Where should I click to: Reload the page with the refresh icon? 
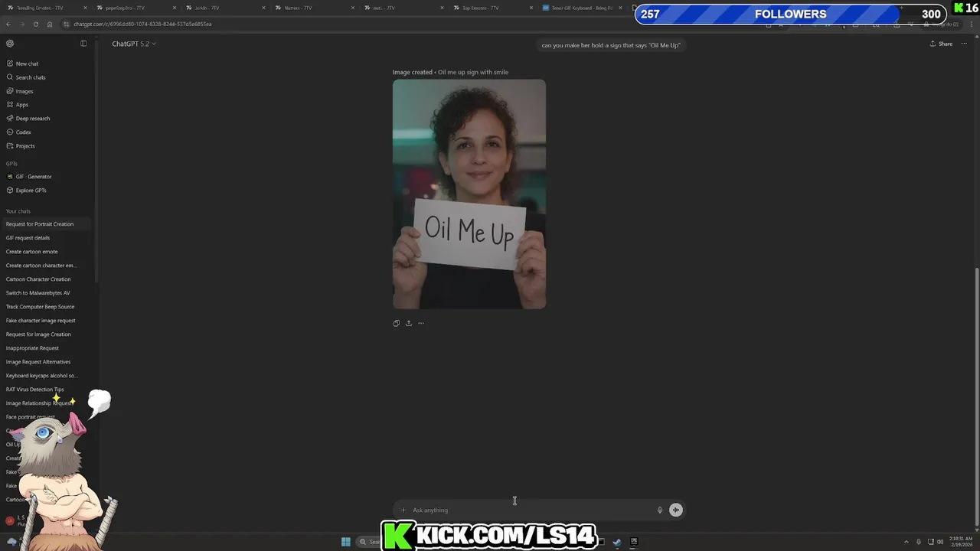(x=36, y=24)
